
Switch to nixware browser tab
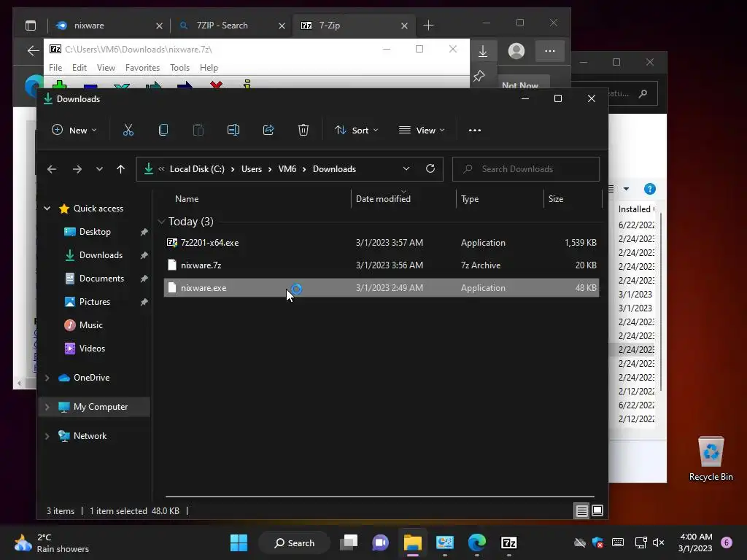click(109, 26)
